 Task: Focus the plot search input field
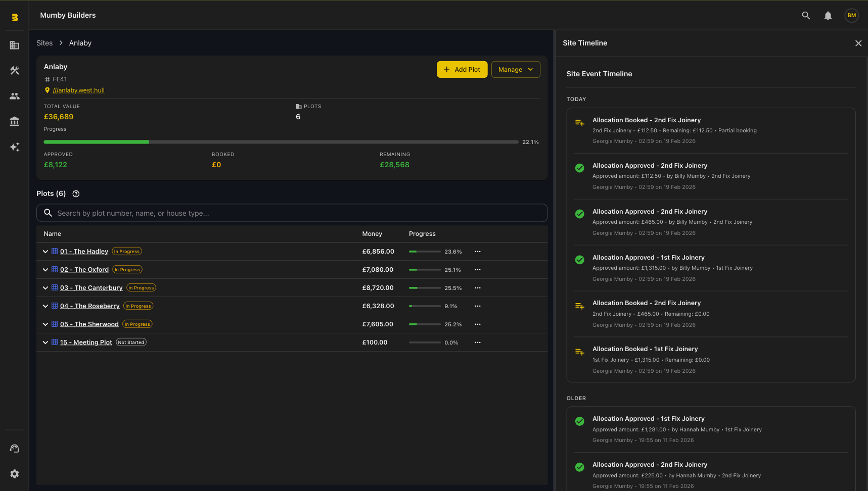pyautogui.click(x=298, y=213)
